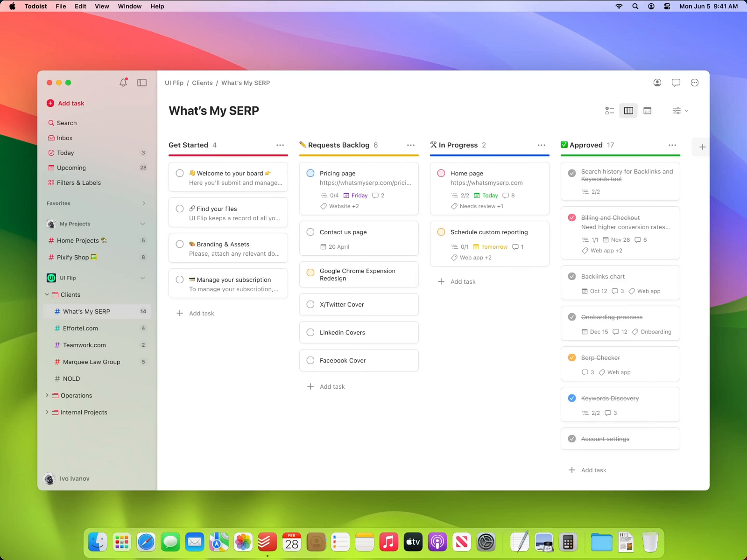Click the red Add task plus icon

tap(50, 103)
